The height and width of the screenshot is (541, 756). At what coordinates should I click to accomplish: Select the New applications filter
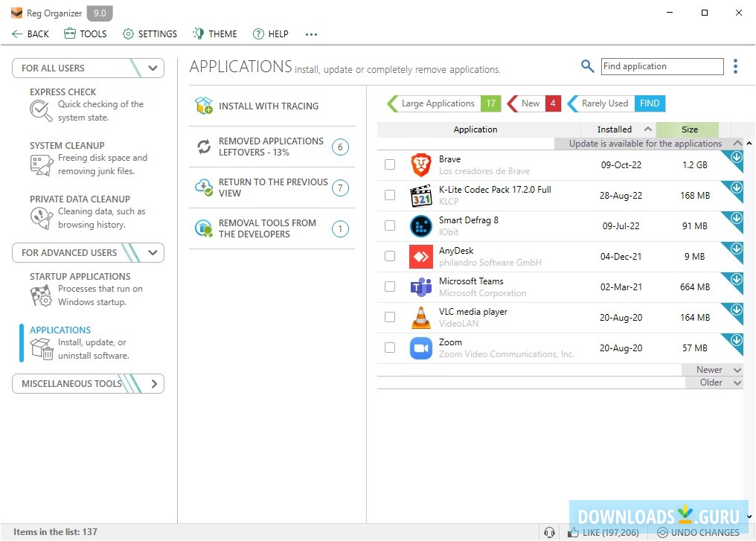[x=534, y=103]
